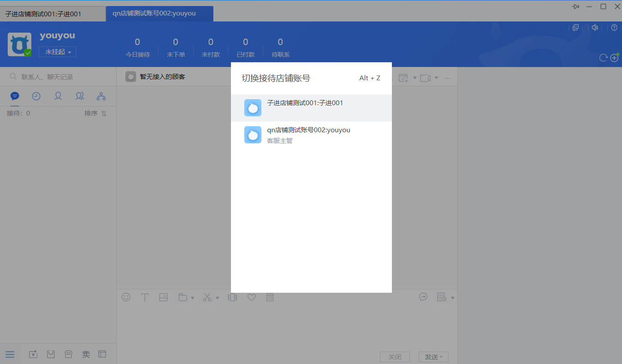Click the 未付款 counter

click(211, 48)
